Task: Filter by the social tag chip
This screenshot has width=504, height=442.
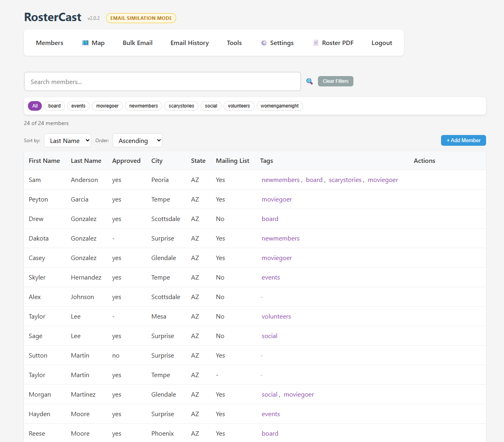Action: coord(211,106)
